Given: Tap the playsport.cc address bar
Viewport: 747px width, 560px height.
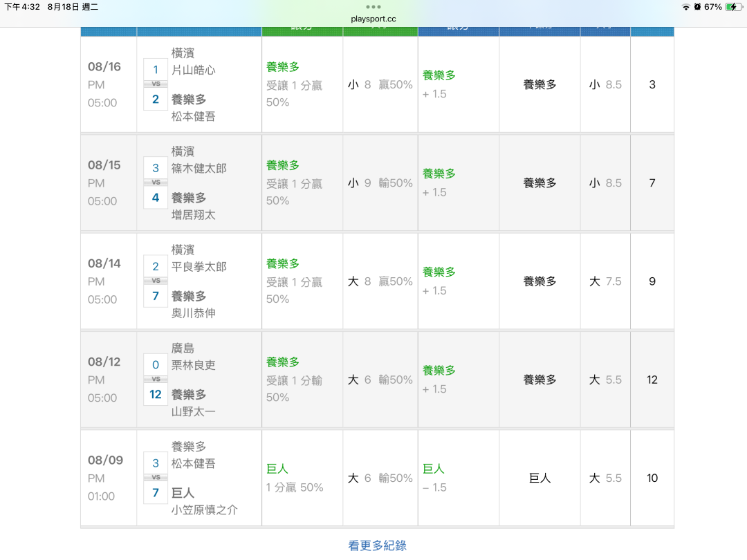Looking at the screenshot, I should tap(373, 19).
